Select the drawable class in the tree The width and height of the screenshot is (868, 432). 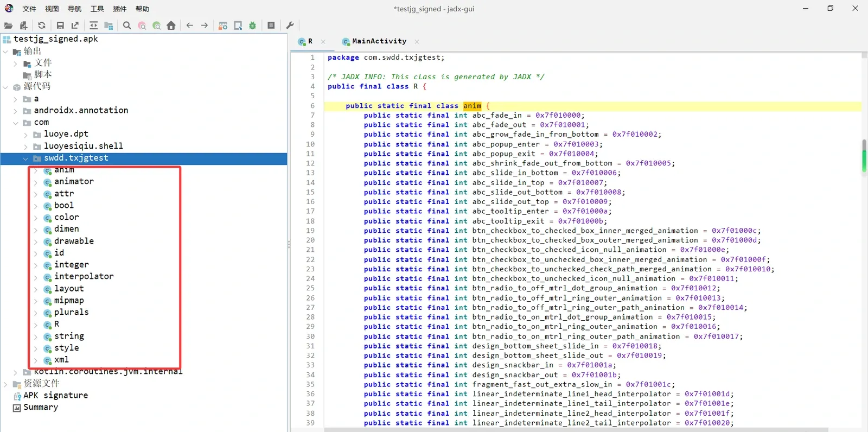click(x=74, y=241)
